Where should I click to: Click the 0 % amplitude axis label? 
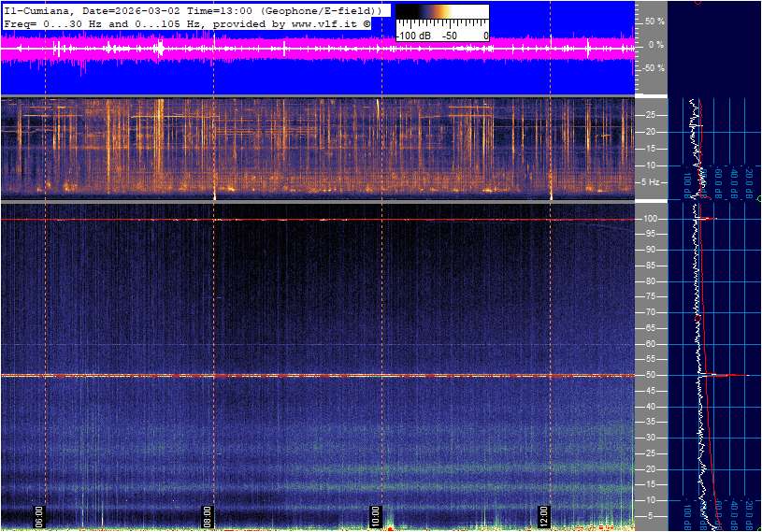click(657, 44)
